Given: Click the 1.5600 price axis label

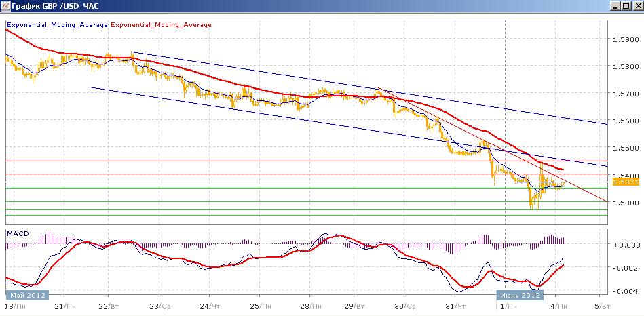Looking at the screenshot, I should coord(625,121).
